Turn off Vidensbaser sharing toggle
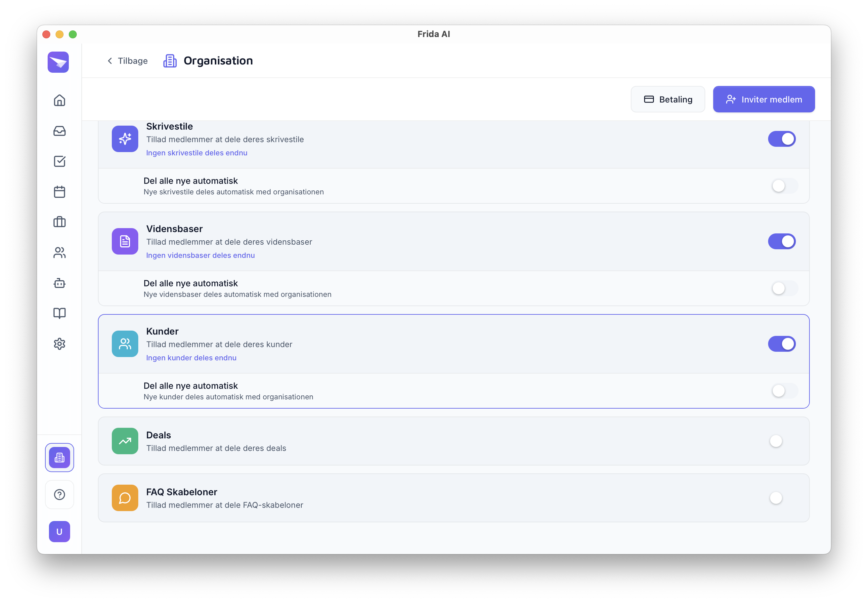The image size is (868, 603). click(x=781, y=241)
